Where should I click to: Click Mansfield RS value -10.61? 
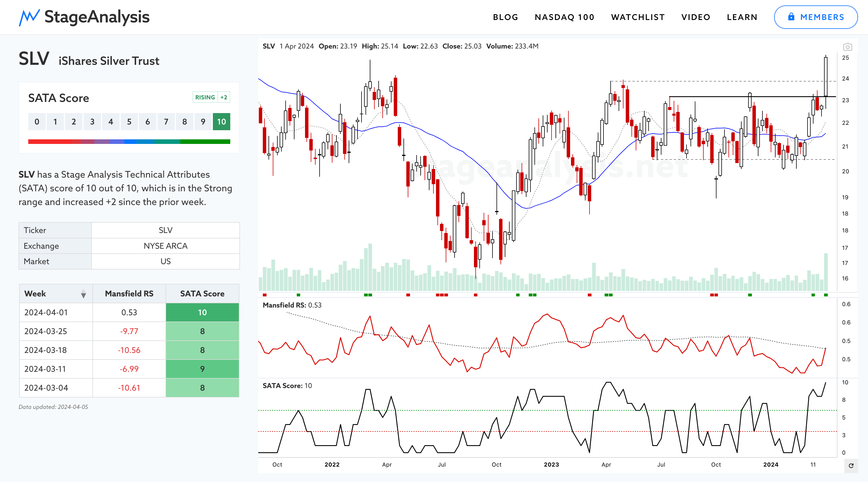coord(129,388)
